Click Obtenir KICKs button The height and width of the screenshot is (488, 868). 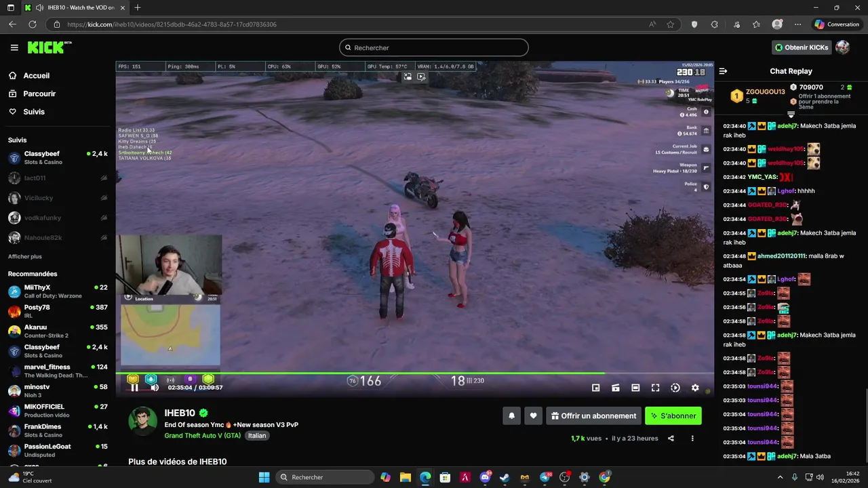802,47
